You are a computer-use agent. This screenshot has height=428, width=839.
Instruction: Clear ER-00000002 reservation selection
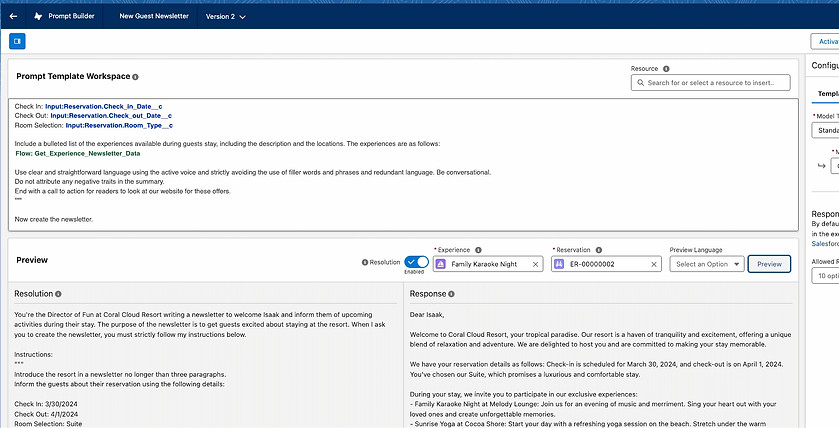pyautogui.click(x=653, y=264)
